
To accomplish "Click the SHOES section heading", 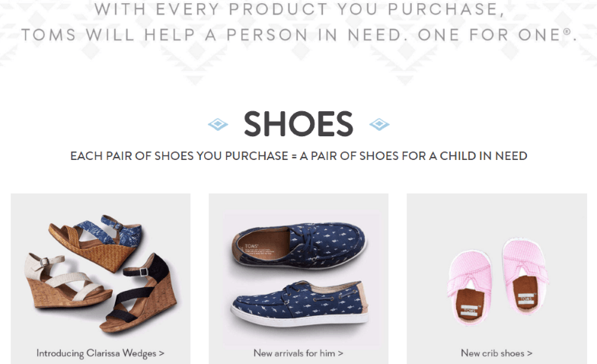I will [298, 124].
